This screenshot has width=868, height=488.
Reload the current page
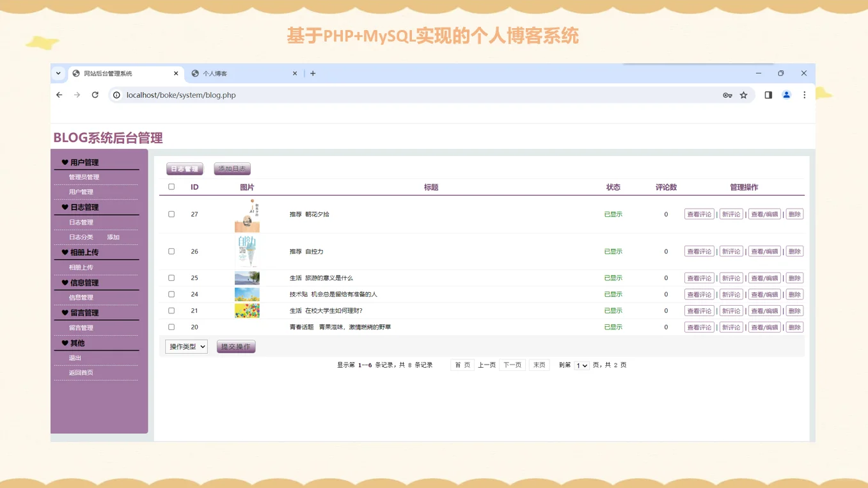click(x=95, y=95)
